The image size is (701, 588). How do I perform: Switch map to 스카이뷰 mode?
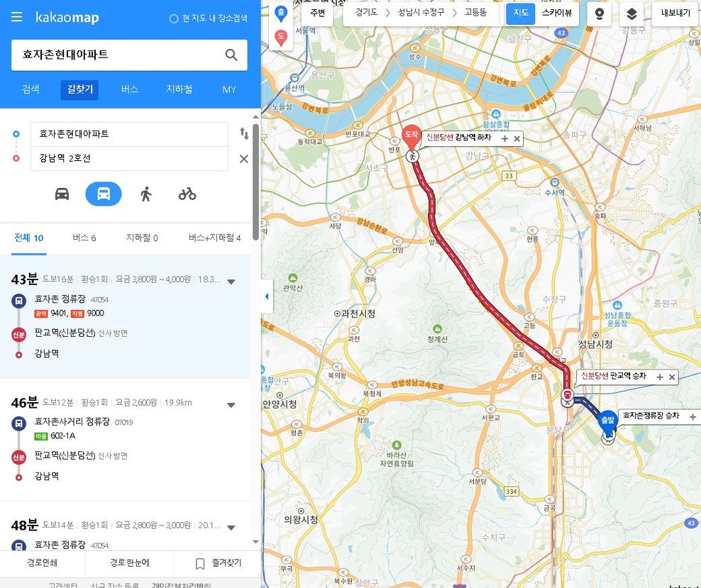click(556, 13)
